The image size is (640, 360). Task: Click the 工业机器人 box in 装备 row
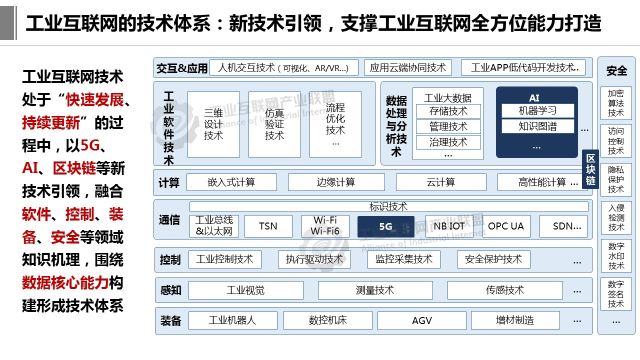pyautogui.click(x=233, y=320)
